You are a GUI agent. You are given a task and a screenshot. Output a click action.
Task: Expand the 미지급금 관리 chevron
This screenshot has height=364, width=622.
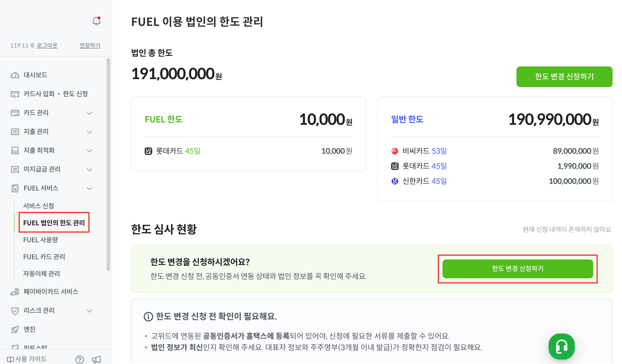point(90,170)
